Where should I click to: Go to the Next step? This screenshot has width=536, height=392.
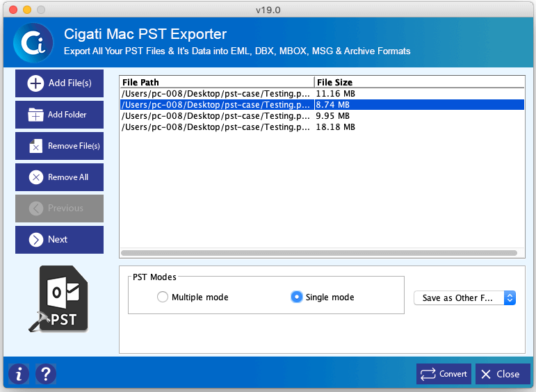click(59, 240)
